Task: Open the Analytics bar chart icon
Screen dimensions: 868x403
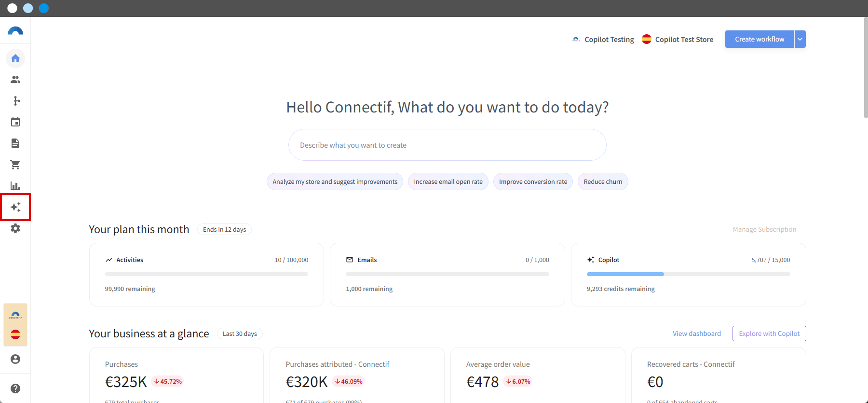Action: (x=15, y=186)
